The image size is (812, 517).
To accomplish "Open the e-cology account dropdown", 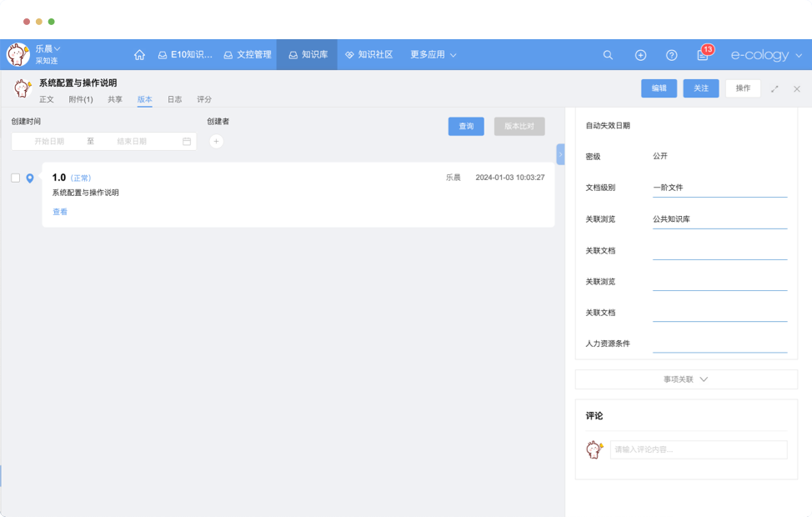I will 766,55.
